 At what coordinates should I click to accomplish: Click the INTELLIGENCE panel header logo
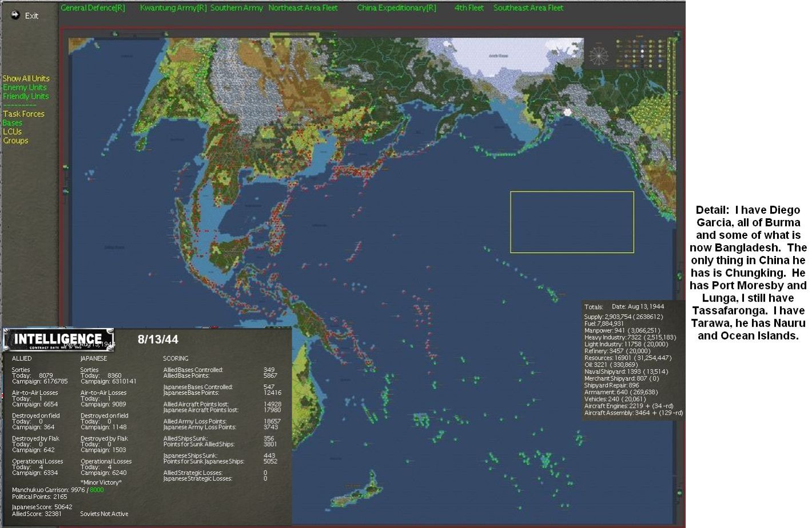(58, 339)
